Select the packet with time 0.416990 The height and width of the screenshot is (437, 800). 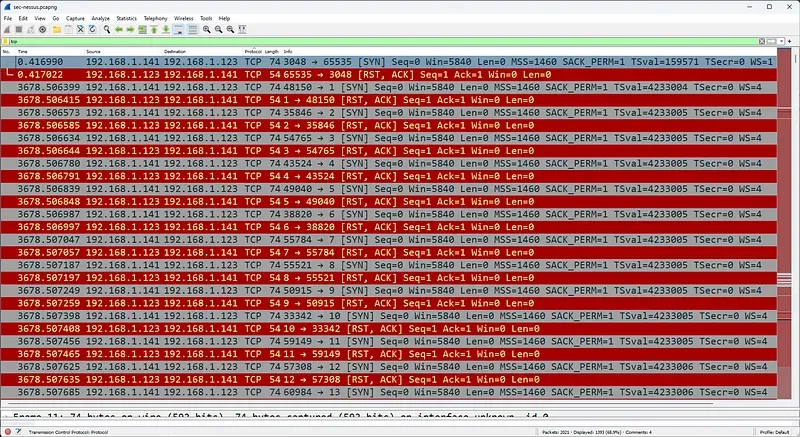389,62
